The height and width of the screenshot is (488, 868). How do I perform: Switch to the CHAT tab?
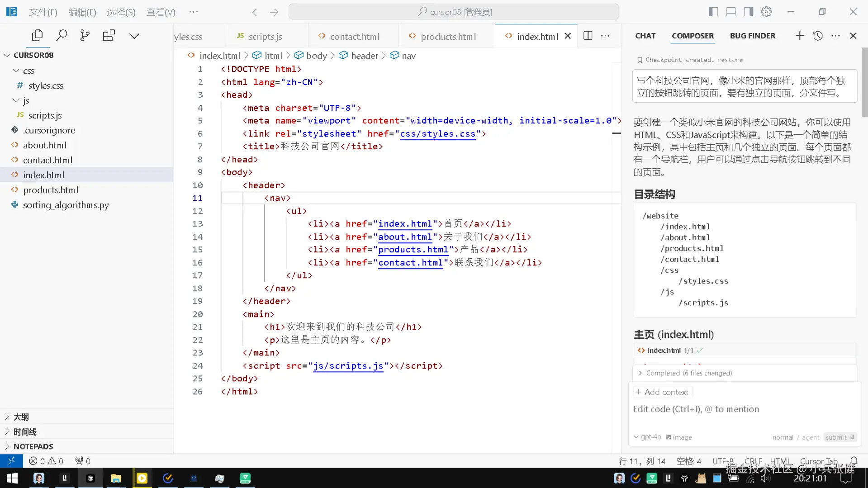pyautogui.click(x=645, y=36)
